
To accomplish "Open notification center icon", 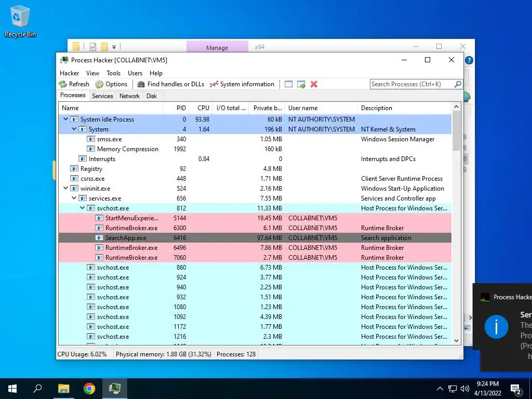I will click(516, 389).
